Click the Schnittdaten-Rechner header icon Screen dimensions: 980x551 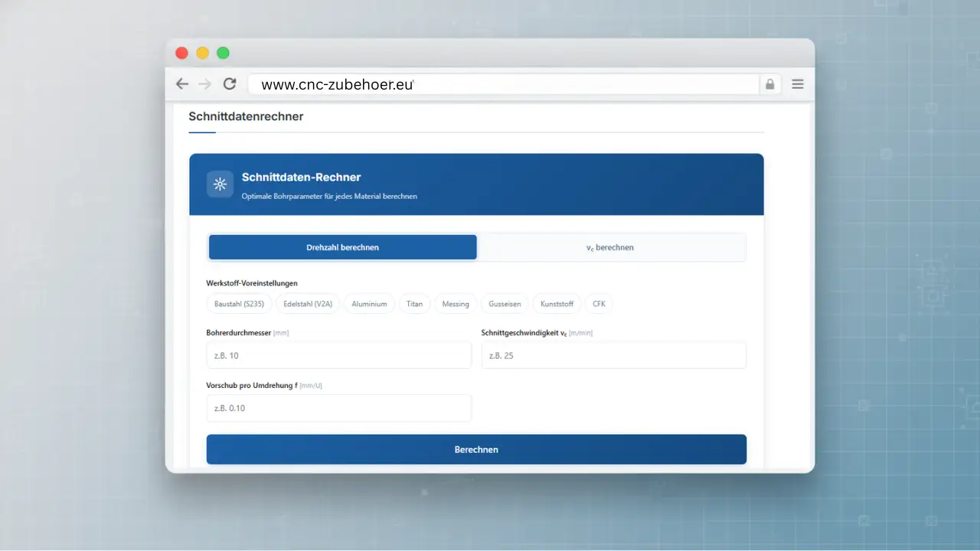220,184
